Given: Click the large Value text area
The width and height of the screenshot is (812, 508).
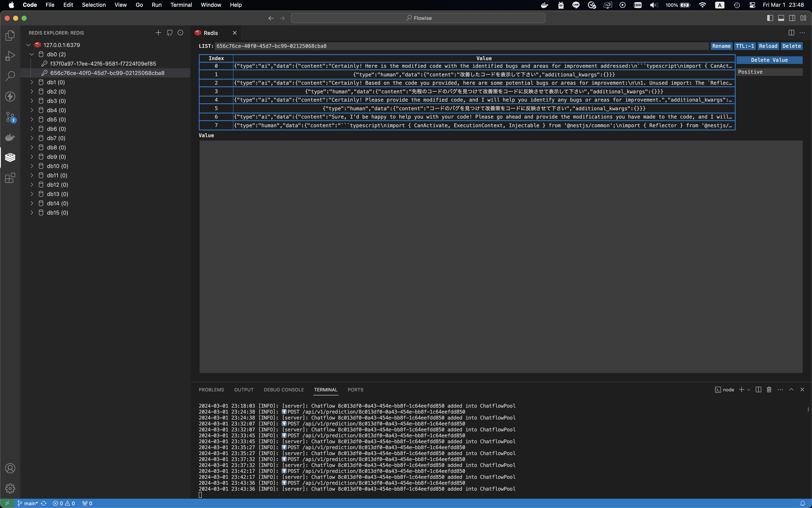Looking at the screenshot, I should pos(501,257).
